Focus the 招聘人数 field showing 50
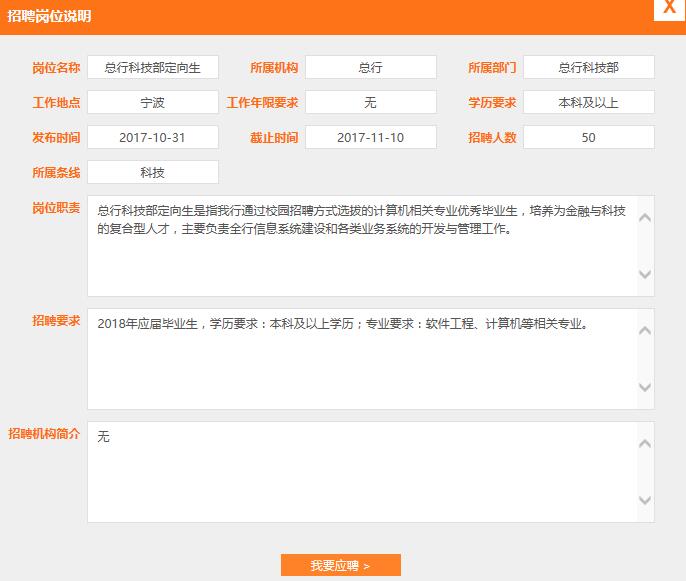 pyautogui.click(x=588, y=137)
